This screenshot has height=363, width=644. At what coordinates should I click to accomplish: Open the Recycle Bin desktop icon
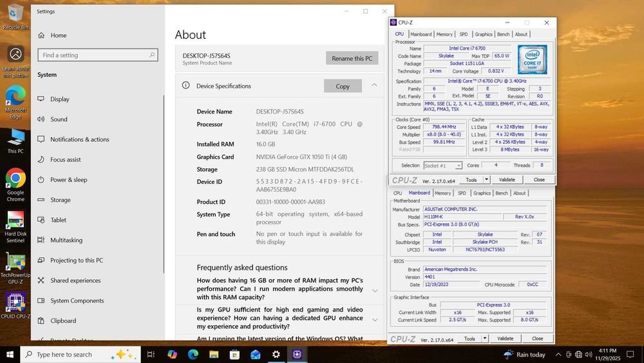[x=15, y=17]
